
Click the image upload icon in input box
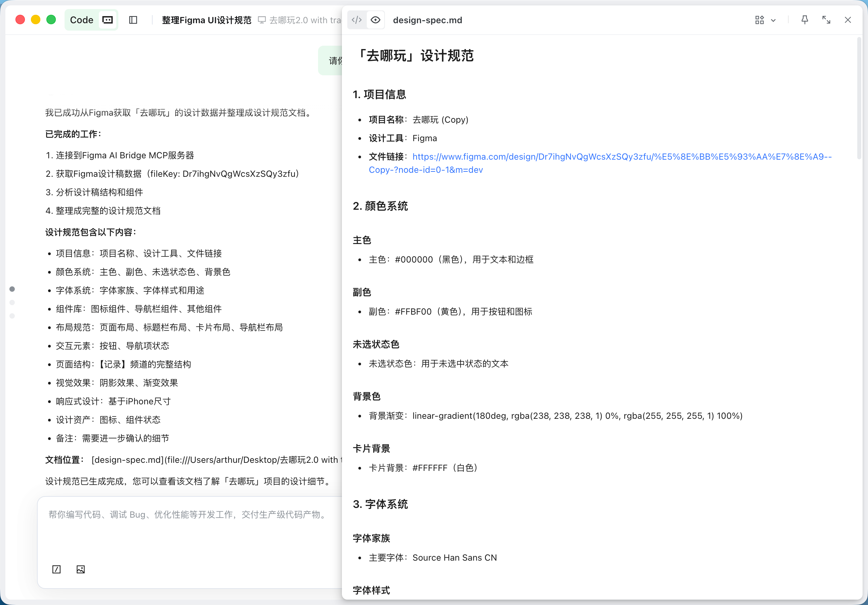(x=81, y=569)
